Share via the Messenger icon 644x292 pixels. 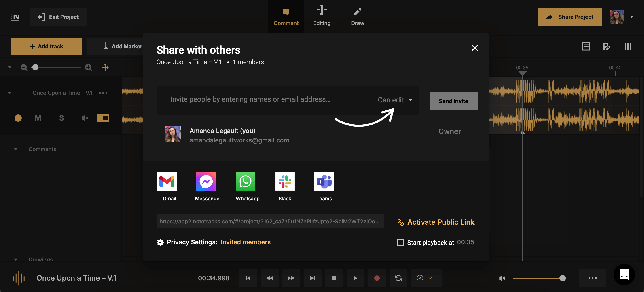[206, 182]
